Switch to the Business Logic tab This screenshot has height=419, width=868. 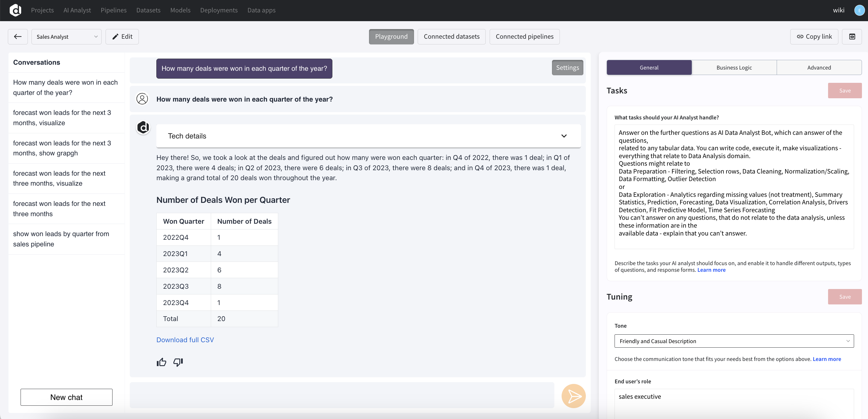[x=734, y=67]
